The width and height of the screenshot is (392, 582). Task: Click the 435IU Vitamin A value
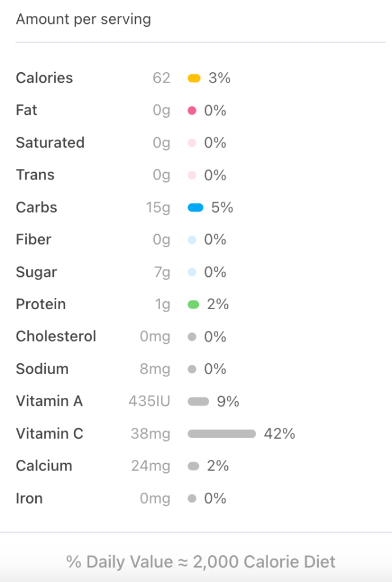149,401
